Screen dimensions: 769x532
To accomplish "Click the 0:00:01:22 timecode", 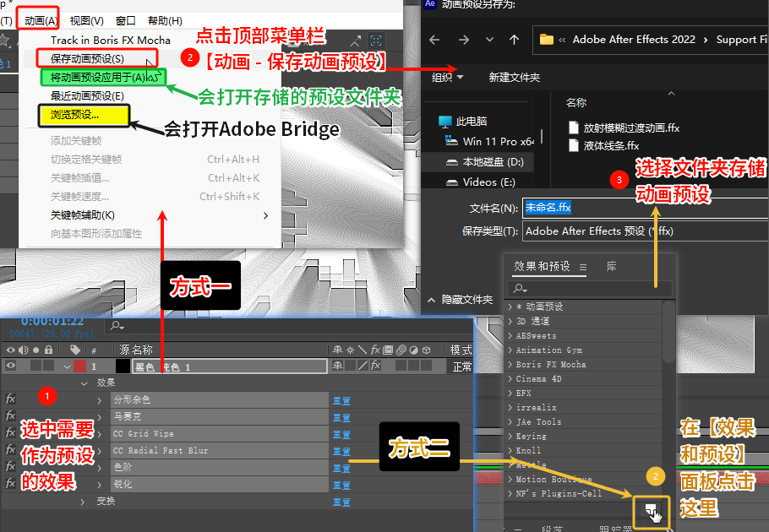I will click(x=52, y=321).
